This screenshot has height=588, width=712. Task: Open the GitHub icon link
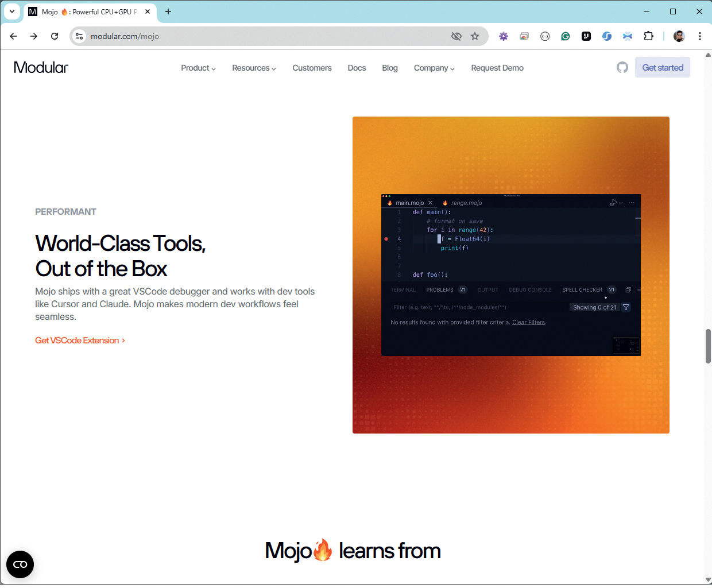click(x=622, y=68)
